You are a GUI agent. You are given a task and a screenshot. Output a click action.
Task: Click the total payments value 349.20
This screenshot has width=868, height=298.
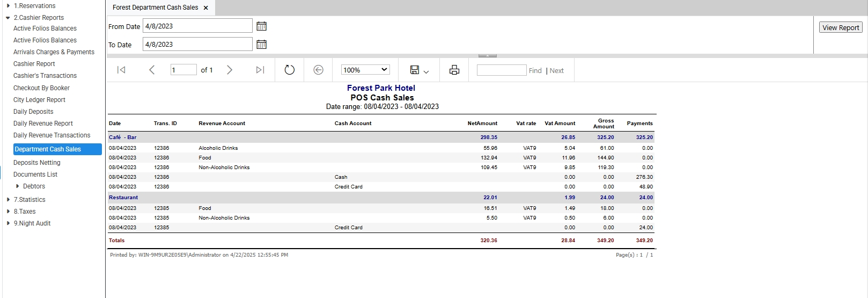pos(644,241)
